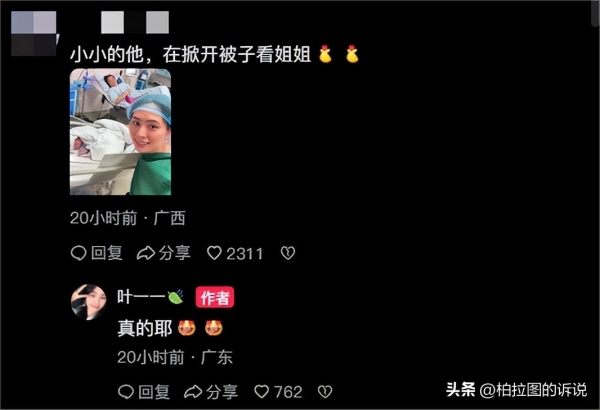
Task: Click the 头条 @柏拉图的诉说 watermark
Action: pos(517,390)
